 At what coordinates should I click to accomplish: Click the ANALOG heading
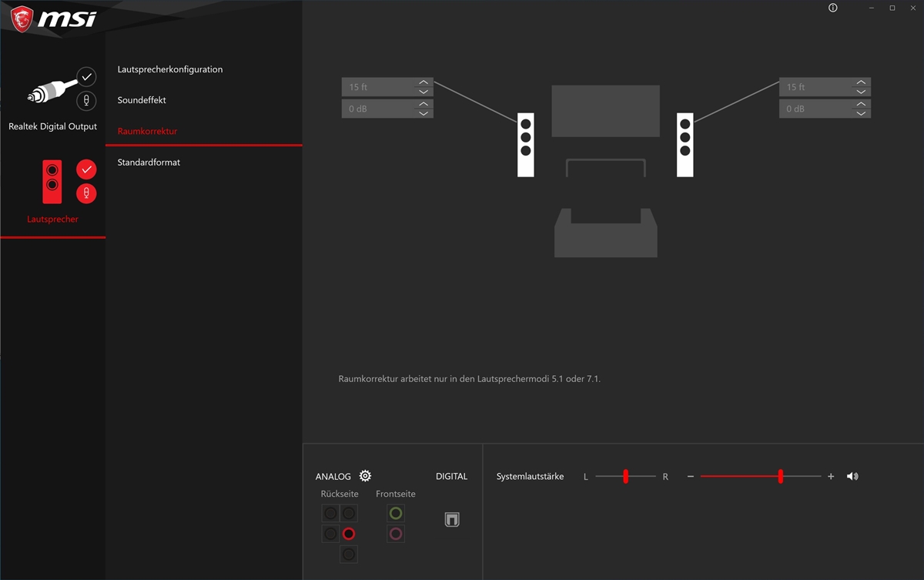(333, 477)
